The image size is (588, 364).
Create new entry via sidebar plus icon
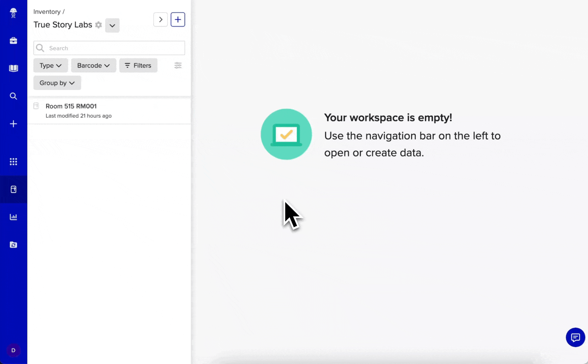point(13,124)
